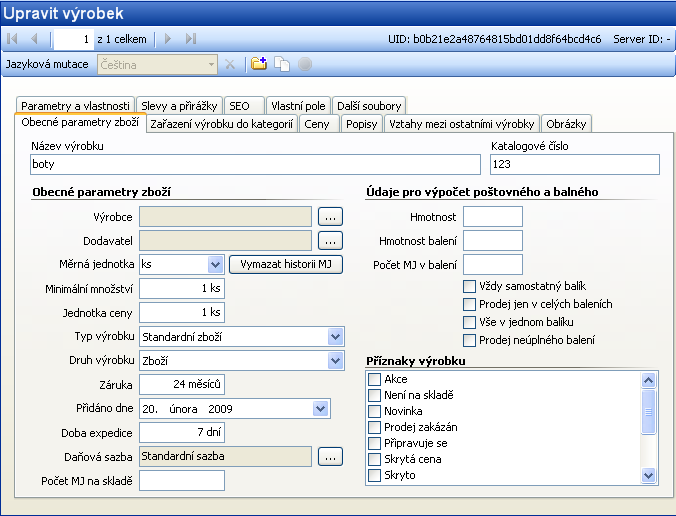Jump to last record icon
676x516 pixels.
pos(191,39)
